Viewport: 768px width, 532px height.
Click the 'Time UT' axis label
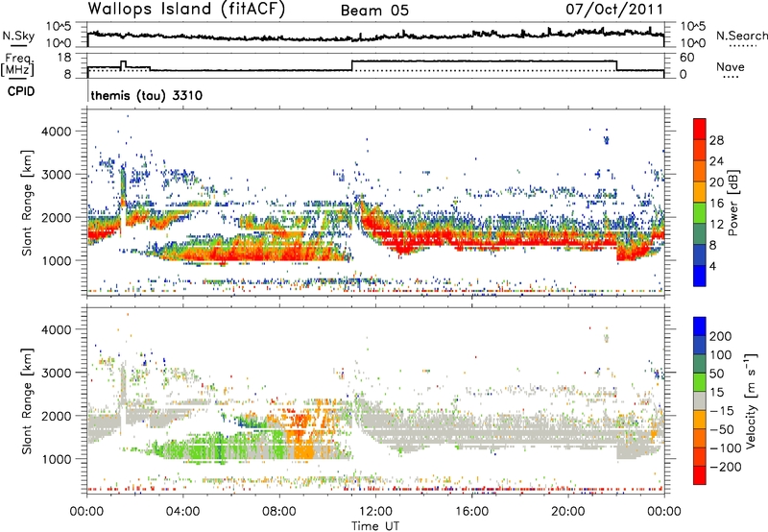[x=375, y=526]
